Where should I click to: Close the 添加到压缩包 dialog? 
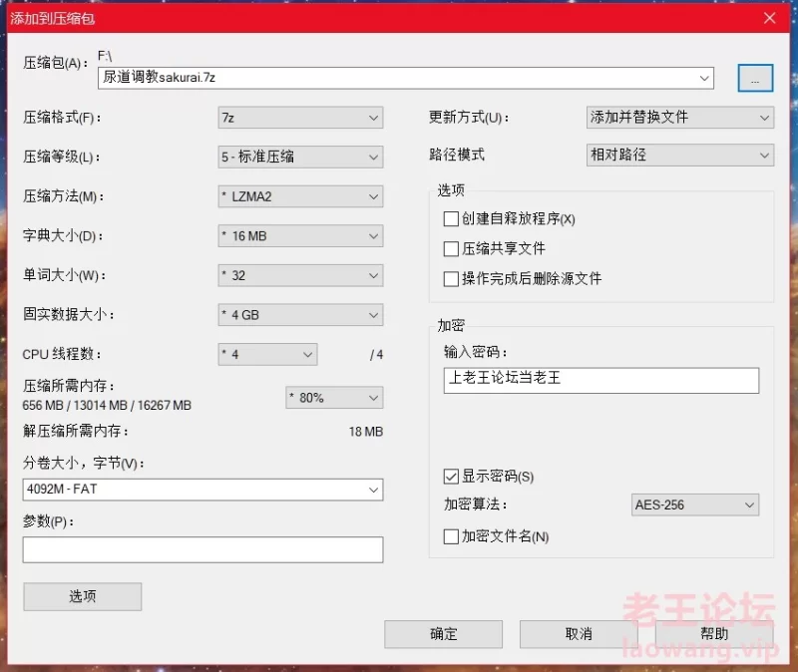(x=769, y=18)
